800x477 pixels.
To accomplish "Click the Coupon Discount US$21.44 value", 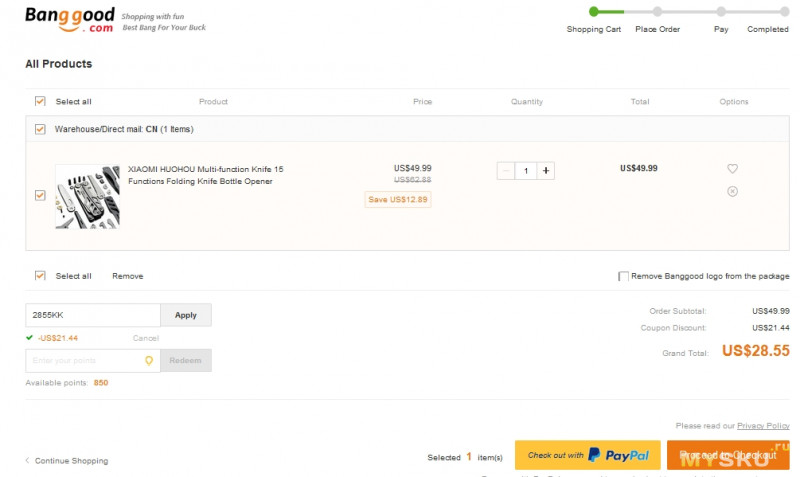I will pyautogui.click(x=770, y=328).
